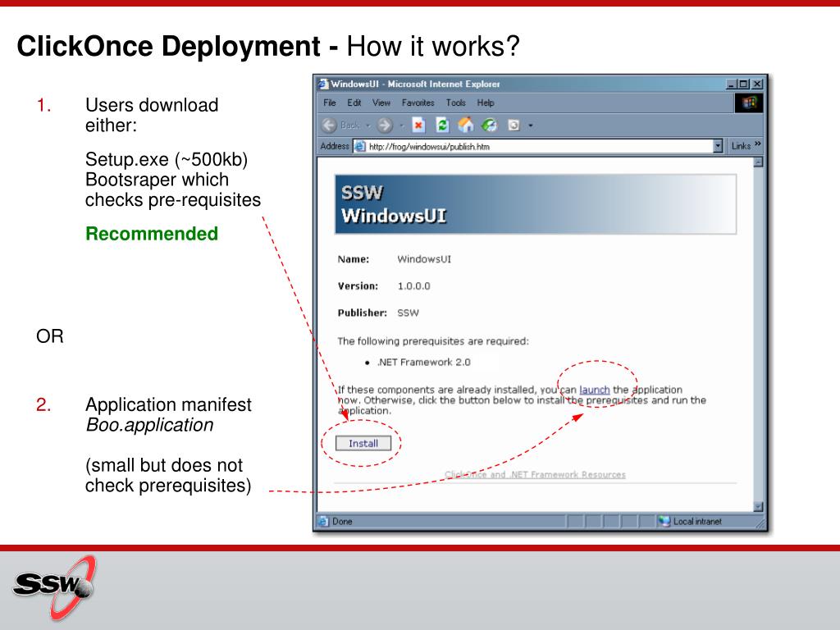Click the Boo.application italic text
The image size is (840, 630).
[x=149, y=425]
